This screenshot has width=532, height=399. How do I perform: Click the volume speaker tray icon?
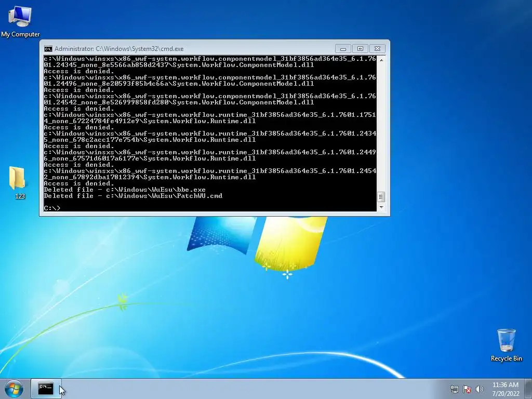click(x=480, y=389)
